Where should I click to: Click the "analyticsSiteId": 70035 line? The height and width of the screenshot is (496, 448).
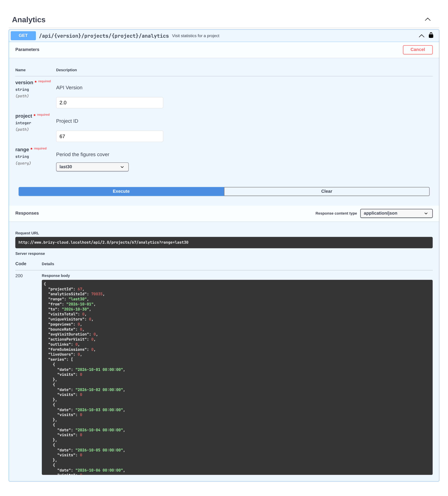[76, 294]
